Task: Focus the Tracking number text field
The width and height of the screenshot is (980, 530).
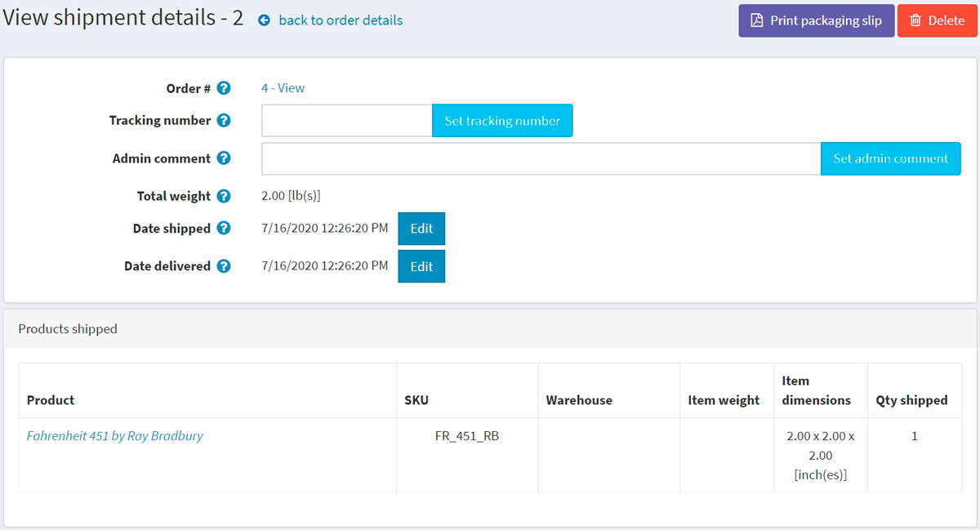Action: tap(346, 121)
